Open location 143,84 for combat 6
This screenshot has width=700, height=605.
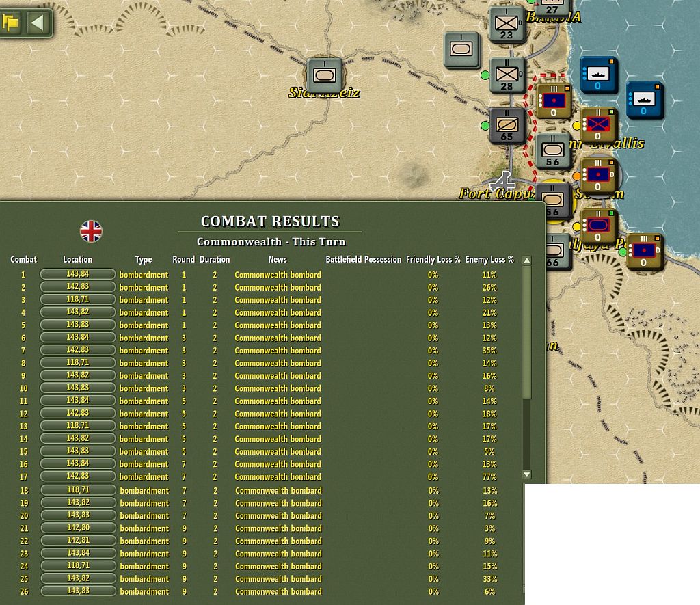coord(78,337)
